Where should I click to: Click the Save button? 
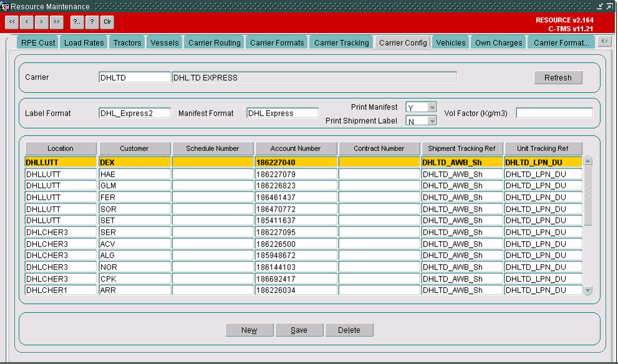tap(299, 330)
